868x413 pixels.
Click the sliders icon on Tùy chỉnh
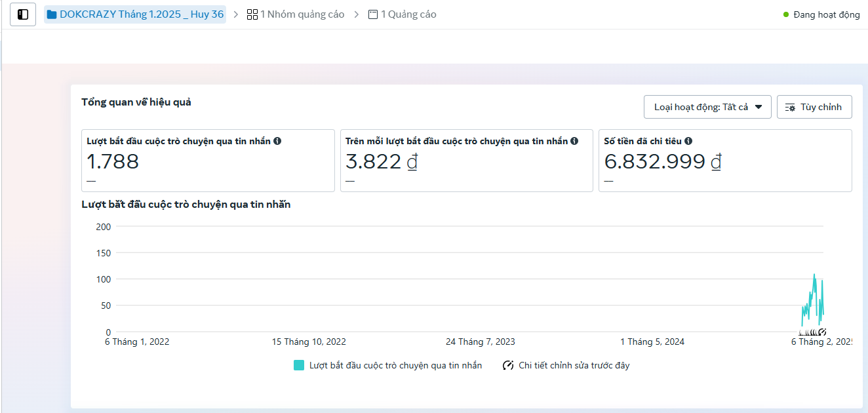(x=790, y=108)
